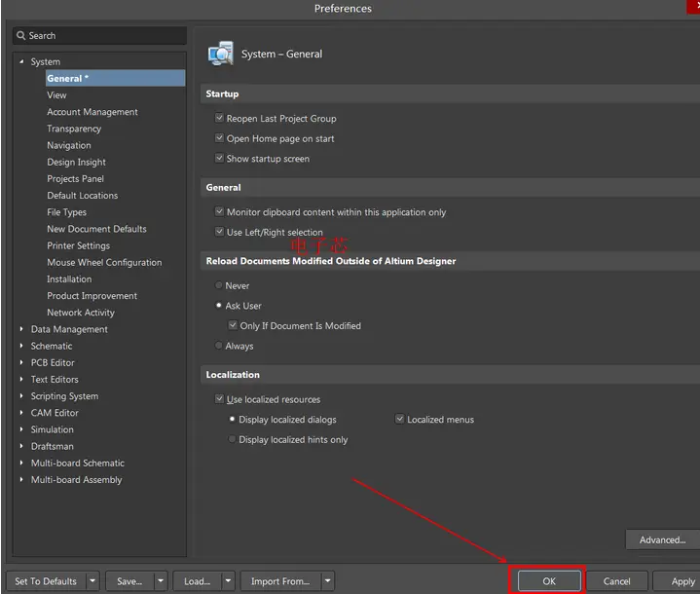Open the Set To Defaults dropdown arrow

pyautogui.click(x=92, y=581)
